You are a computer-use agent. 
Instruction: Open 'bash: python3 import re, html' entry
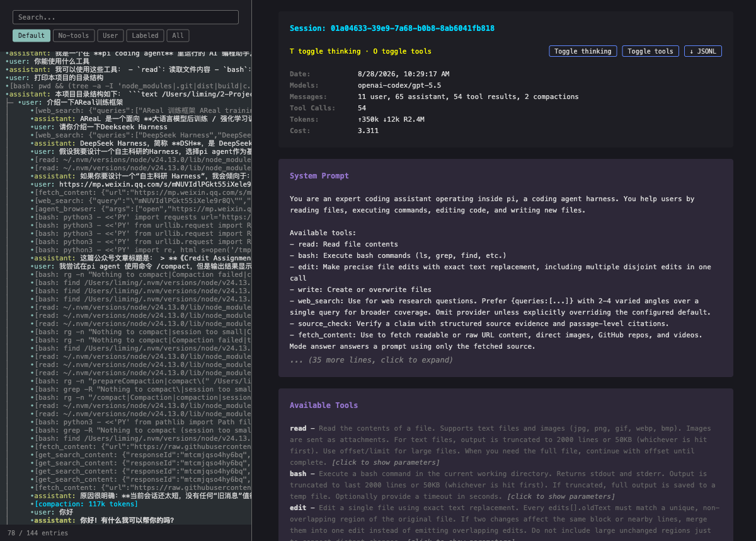click(x=140, y=250)
